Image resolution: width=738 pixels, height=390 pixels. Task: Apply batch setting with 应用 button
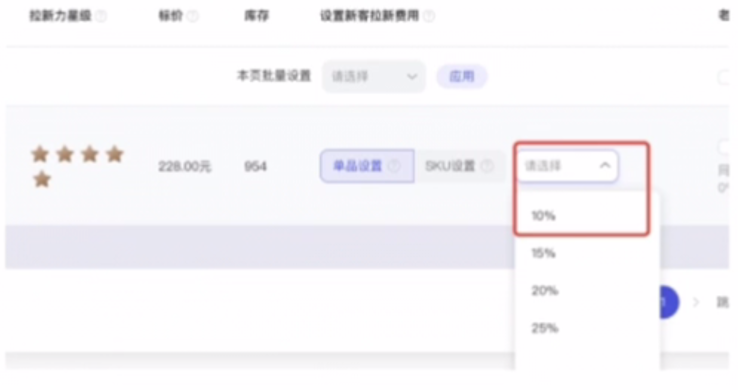point(462,76)
